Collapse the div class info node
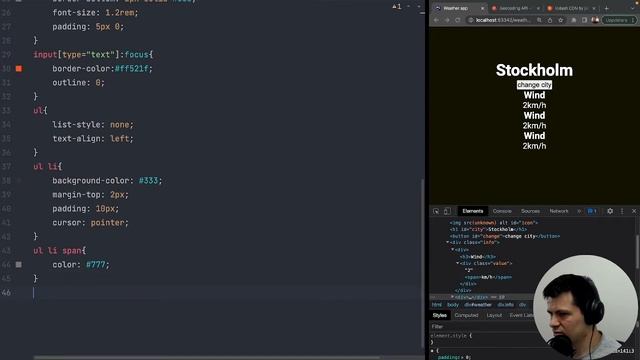Viewport: 640px width, 360px height. coord(448,242)
